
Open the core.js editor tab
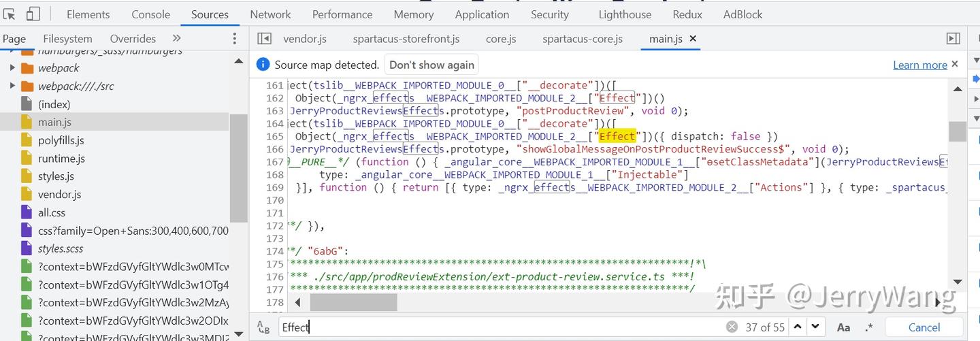(x=501, y=39)
